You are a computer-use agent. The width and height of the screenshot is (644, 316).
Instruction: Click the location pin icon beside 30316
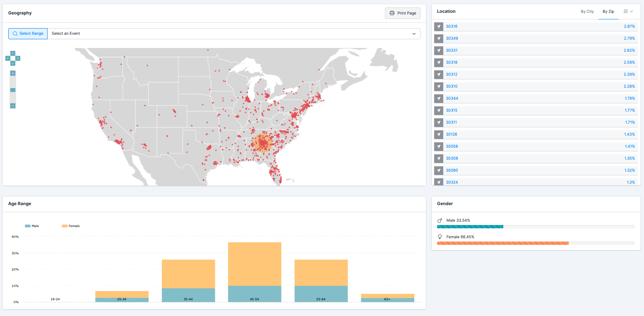[439, 26]
